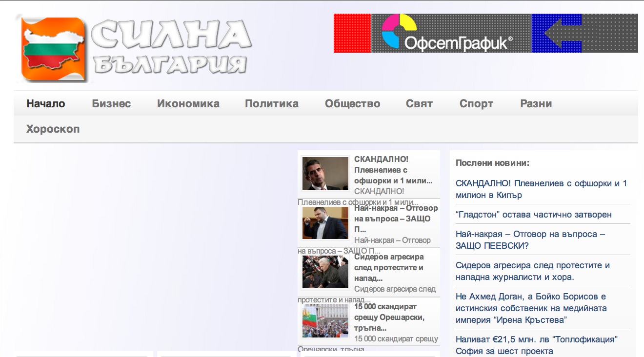Read the Ахмед Доган, Бойко Борисов article link
The height and width of the screenshot is (357, 644).
coord(531,308)
